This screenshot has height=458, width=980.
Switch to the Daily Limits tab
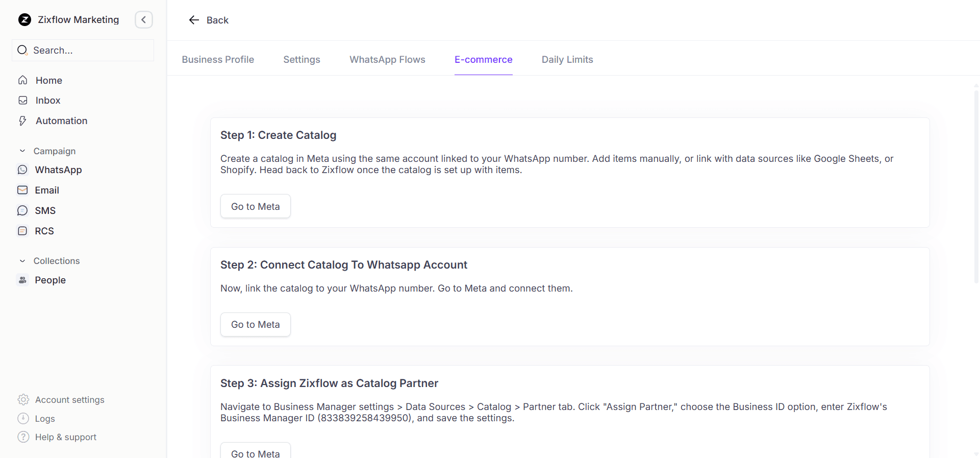567,60
